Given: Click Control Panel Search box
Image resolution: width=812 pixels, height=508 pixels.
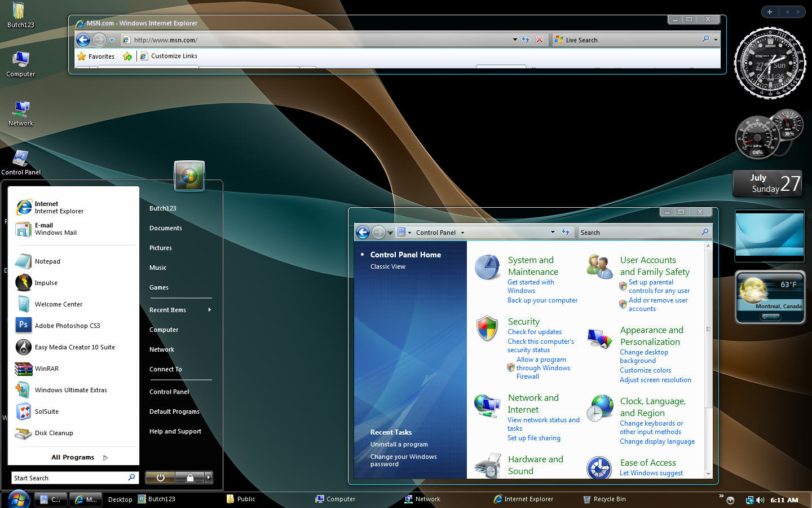Looking at the screenshot, I should pyautogui.click(x=645, y=232).
